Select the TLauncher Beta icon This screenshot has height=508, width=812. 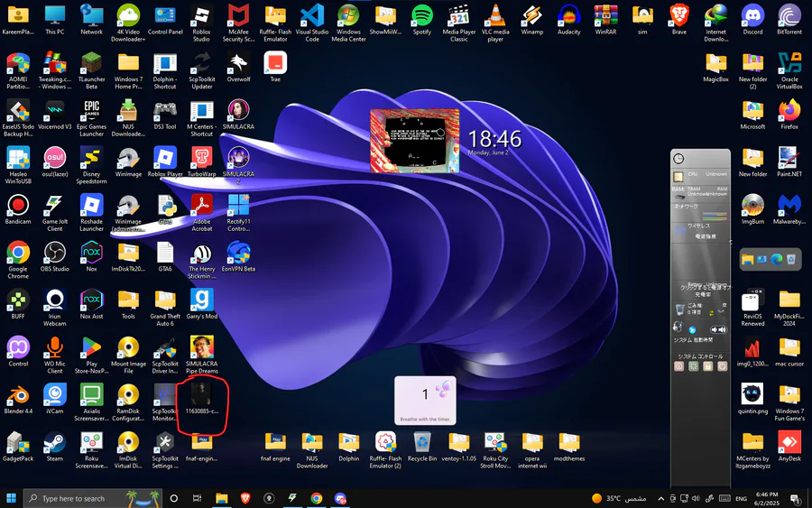(92, 70)
